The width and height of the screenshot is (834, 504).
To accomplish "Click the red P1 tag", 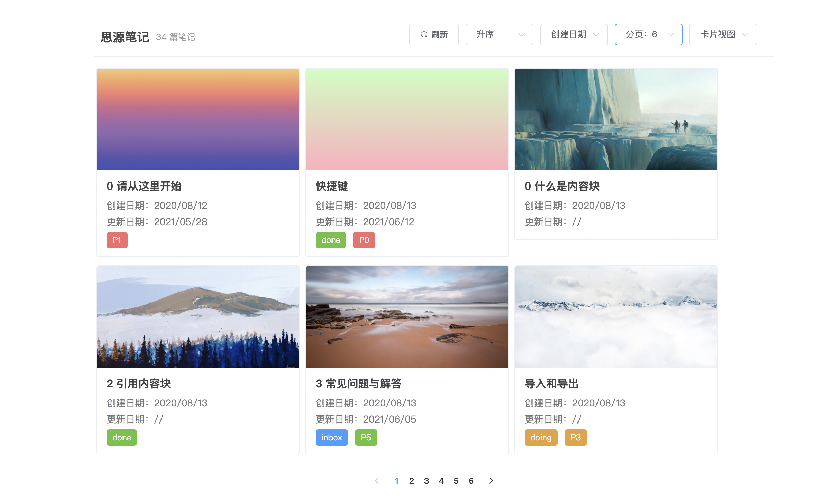I will tap(117, 240).
